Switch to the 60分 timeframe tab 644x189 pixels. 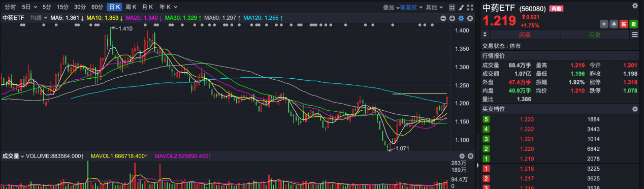97,7
